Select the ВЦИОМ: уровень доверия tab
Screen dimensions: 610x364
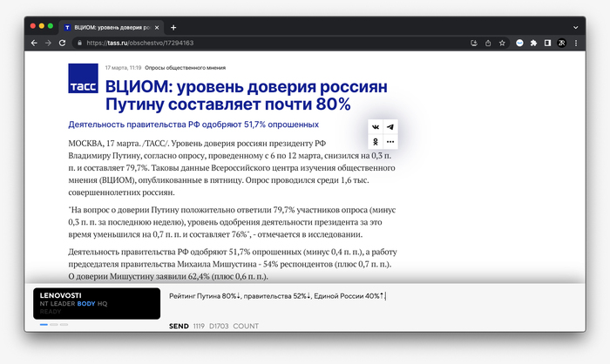coord(111,28)
